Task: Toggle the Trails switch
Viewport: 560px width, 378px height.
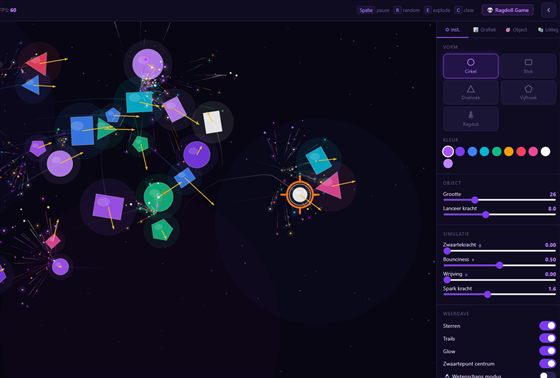Action: click(548, 338)
